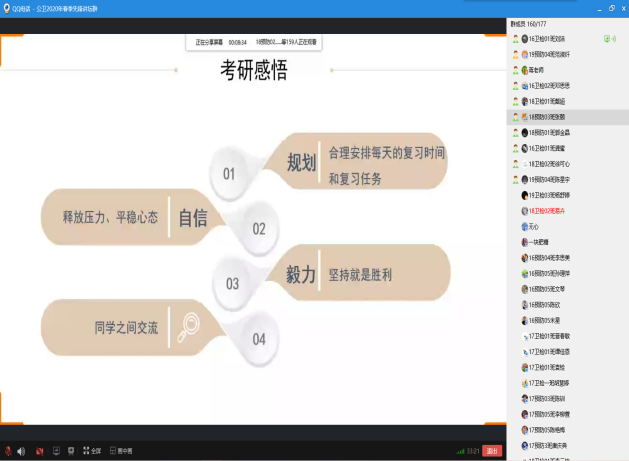Click the 04 circle on the slide
Viewport: 629px width, 461px height.
(259, 339)
